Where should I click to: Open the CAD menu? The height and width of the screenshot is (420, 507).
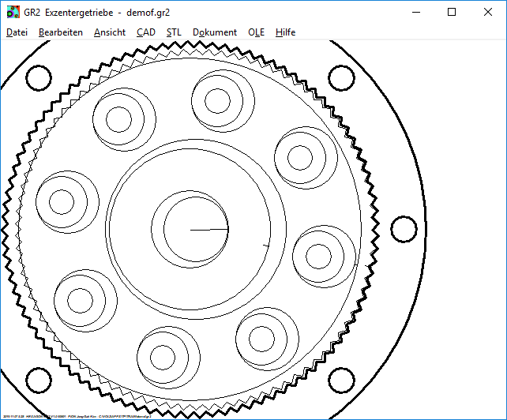pyautogui.click(x=146, y=32)
